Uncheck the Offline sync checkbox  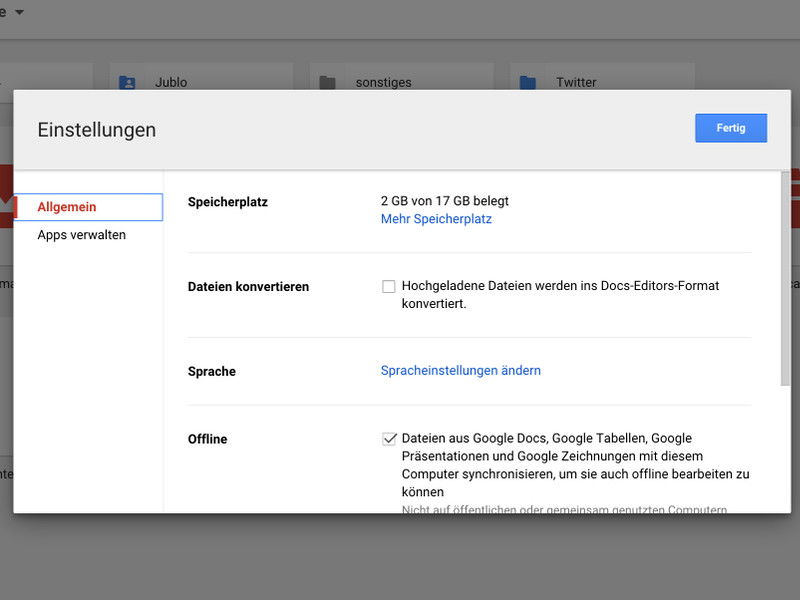(389, 439)
